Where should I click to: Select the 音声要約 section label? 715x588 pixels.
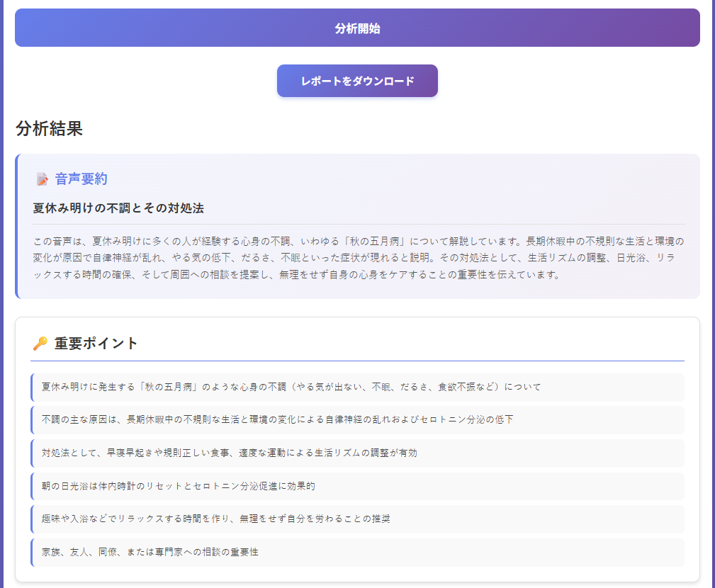77,179
